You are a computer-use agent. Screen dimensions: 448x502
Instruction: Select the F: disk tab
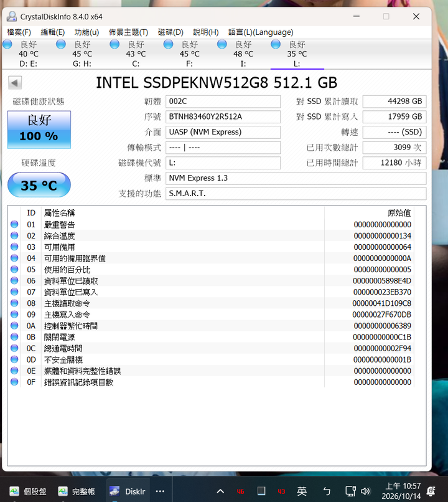click(189, 54)
